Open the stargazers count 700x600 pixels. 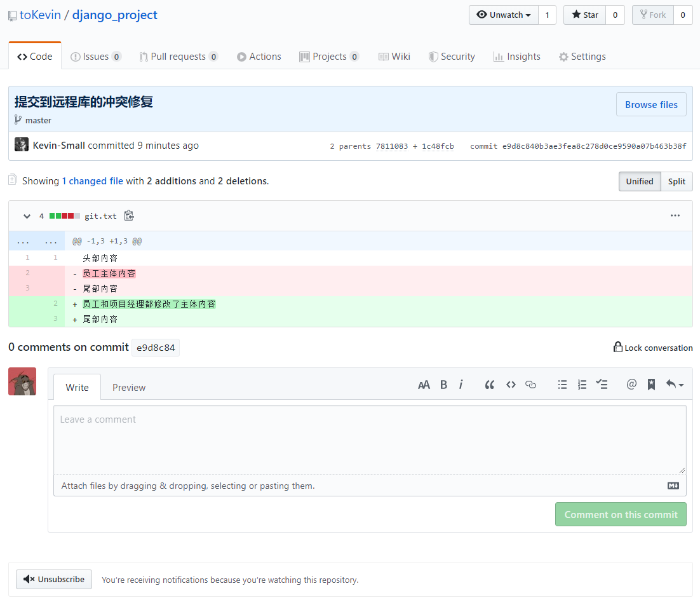point(615,15)
